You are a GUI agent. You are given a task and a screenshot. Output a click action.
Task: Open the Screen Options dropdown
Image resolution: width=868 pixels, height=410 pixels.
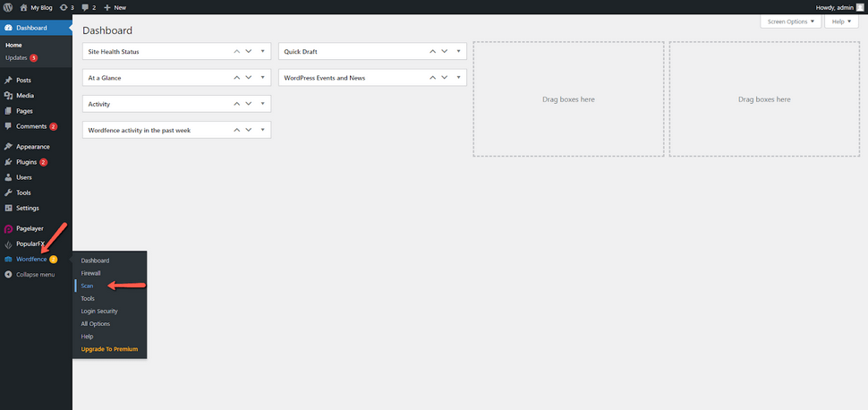click(791, 21)
